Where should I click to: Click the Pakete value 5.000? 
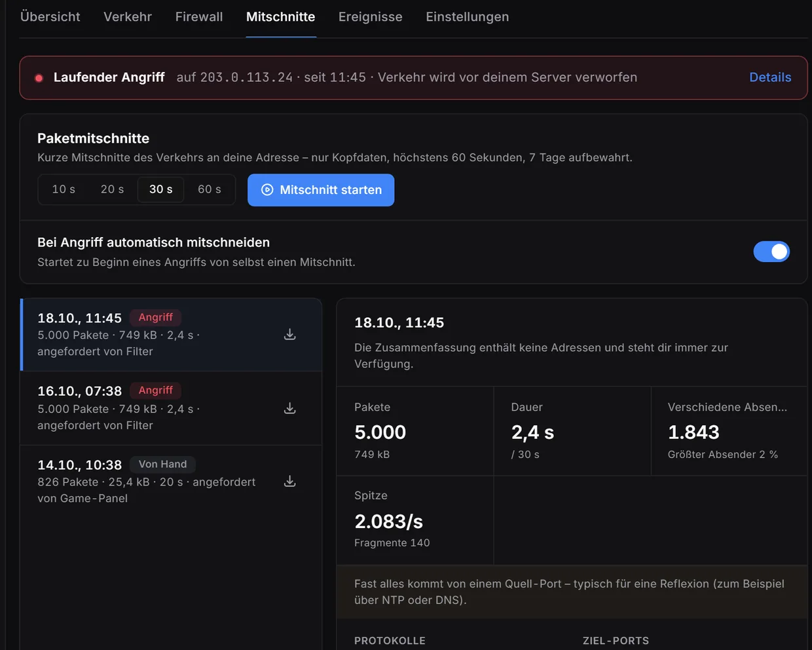click(x=380, y=432)
